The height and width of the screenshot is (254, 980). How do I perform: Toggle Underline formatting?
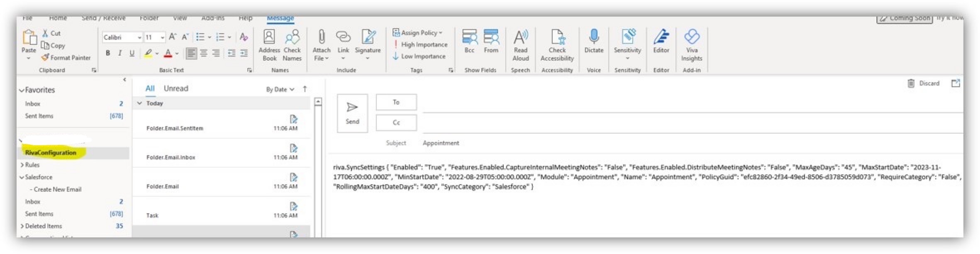click(132, 53)
